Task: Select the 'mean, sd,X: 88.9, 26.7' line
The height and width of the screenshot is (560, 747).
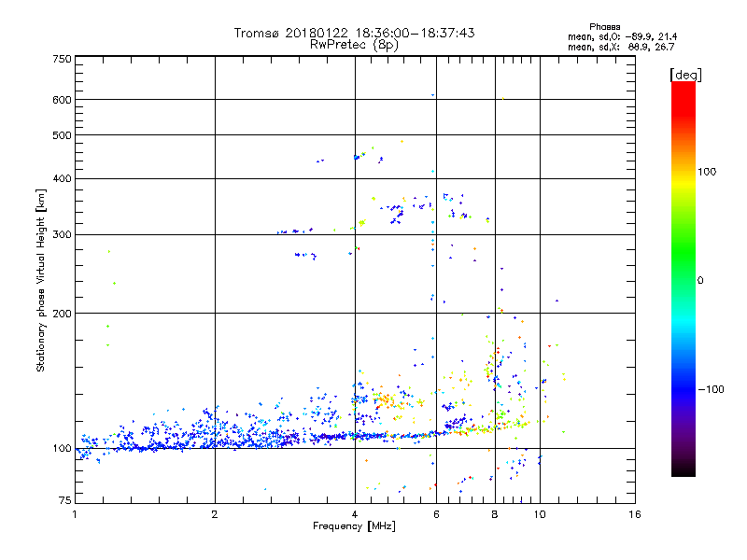Action: 621,47
